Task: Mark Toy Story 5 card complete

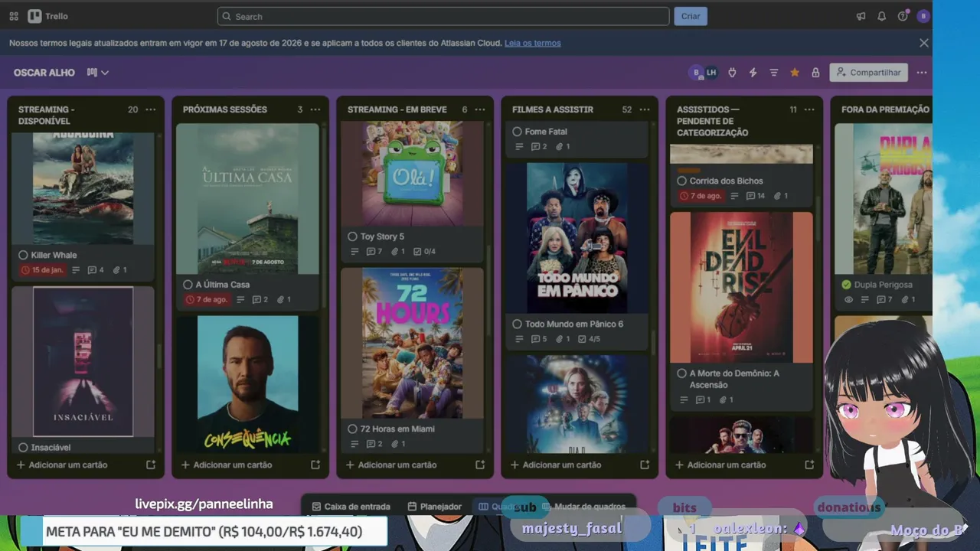Action: point(352,236)
